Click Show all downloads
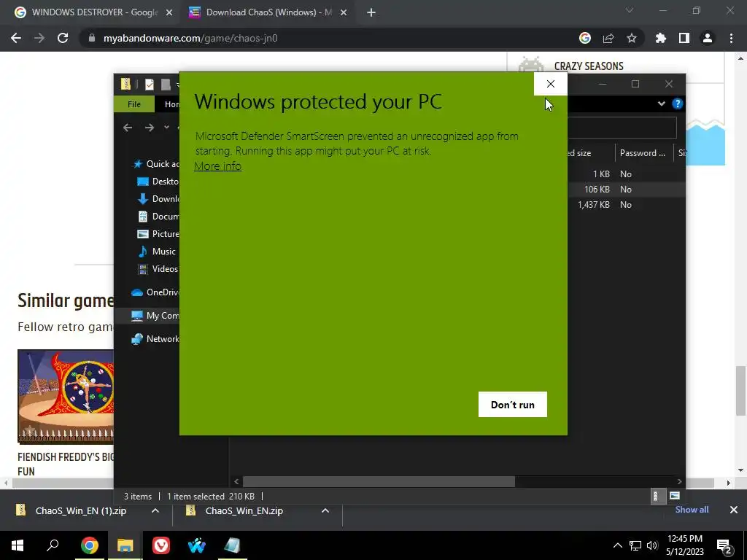Image resolution: width=747 pixels, height=560 pixels. point(692,510)
